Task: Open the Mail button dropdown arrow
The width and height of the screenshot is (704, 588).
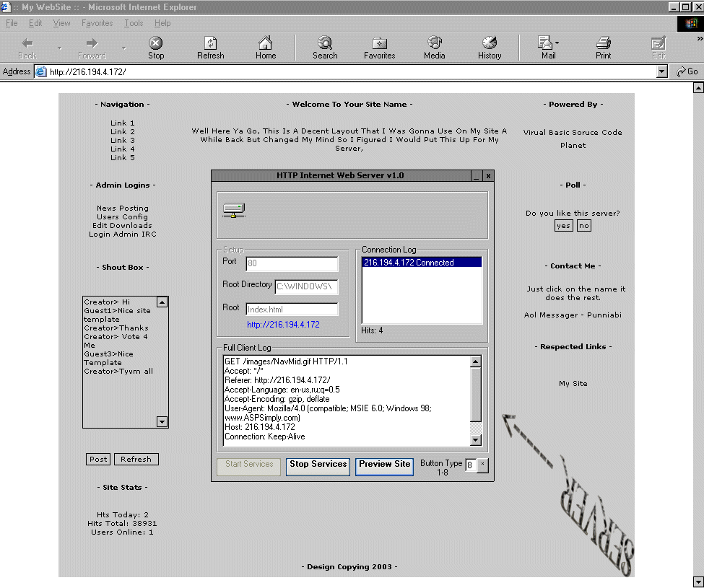Action: click(557, 43)
